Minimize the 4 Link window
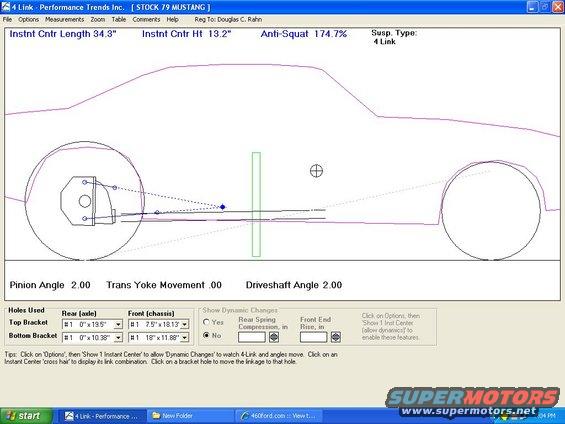The height and width of the screenshot is (424, 565). pyautogui.click(x=532, y=7)
